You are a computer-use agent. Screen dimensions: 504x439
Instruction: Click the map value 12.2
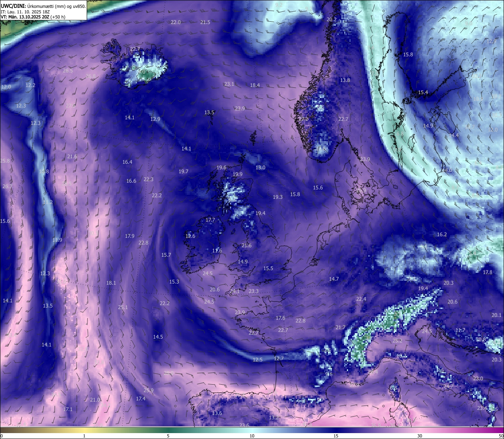[x=30, y=85]
